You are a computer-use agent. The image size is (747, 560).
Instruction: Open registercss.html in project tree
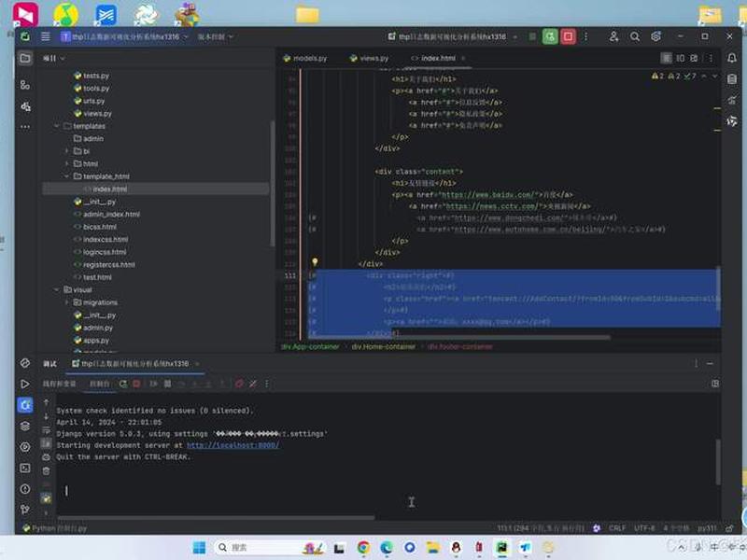click(x=108, y=265)
